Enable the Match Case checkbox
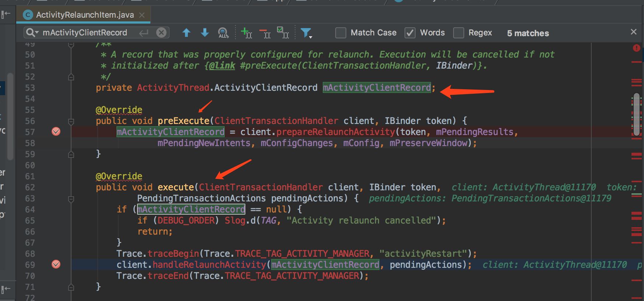Screen dimensions: 644x301 [x=341, y=33]
